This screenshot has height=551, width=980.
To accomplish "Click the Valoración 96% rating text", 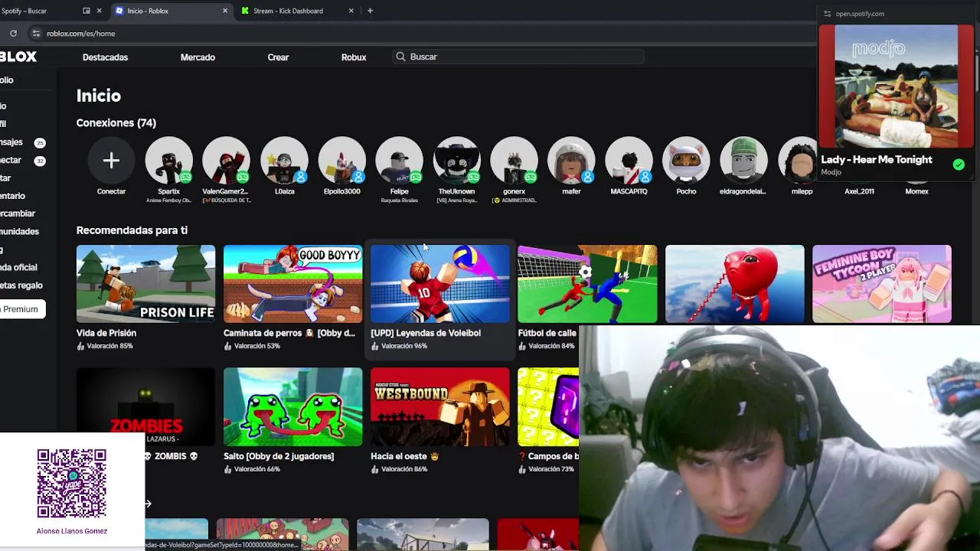I will (x=403, y=346).
